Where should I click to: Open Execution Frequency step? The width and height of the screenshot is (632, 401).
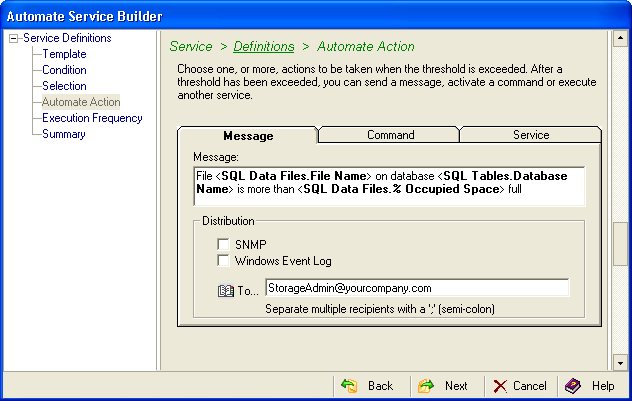click(x=92, y=118)
